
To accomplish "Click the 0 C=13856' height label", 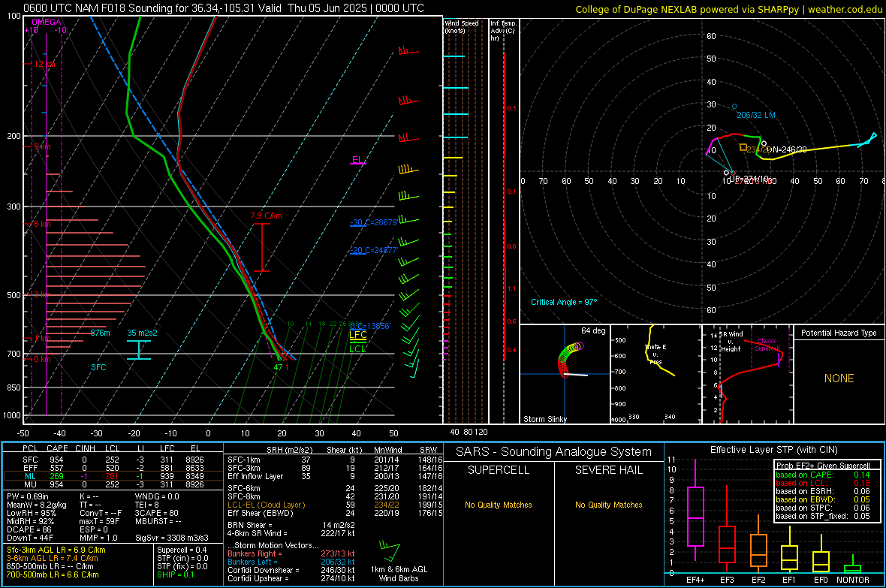I will coord(369,326).
